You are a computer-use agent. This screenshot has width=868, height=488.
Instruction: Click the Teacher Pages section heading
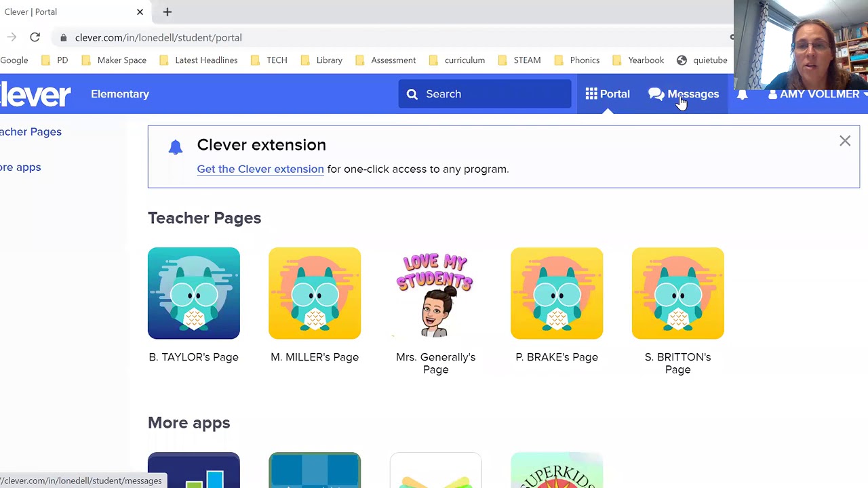coord(204,218)
